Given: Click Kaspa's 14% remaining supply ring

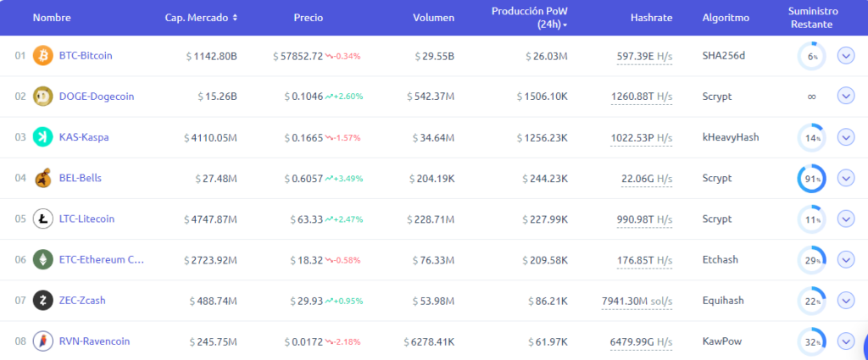Looking at the screenshot, I should pyautogui.click(x=811, y=138).
